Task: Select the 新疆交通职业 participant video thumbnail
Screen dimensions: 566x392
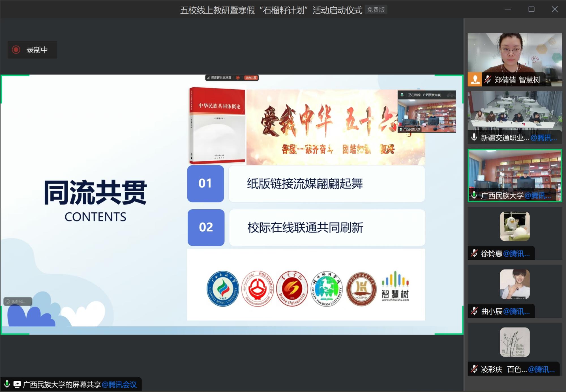Action: (514, 112)
